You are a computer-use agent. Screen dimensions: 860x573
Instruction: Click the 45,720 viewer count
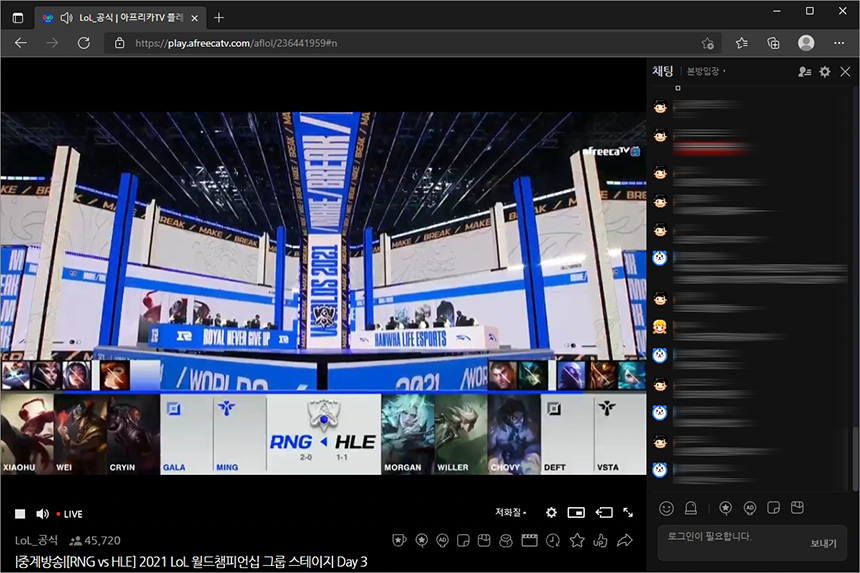(x=95, y=541)
